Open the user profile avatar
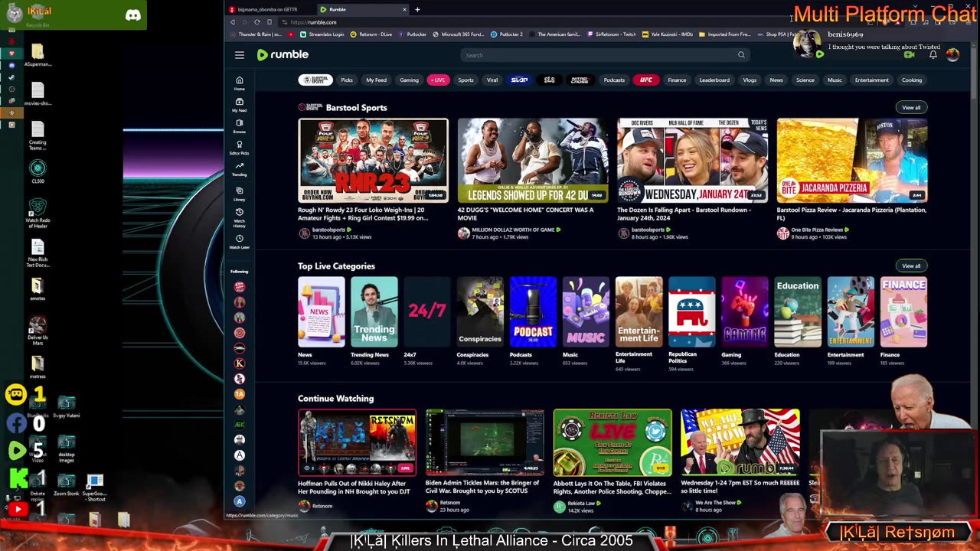 952,54
